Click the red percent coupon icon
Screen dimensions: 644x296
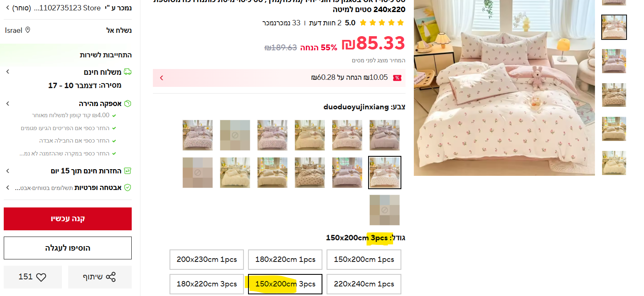tap(397, 78)
